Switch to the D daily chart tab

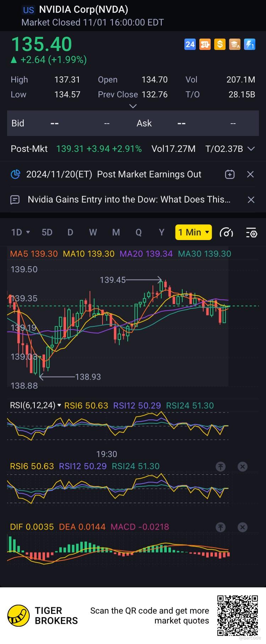(x=70, y=232)
